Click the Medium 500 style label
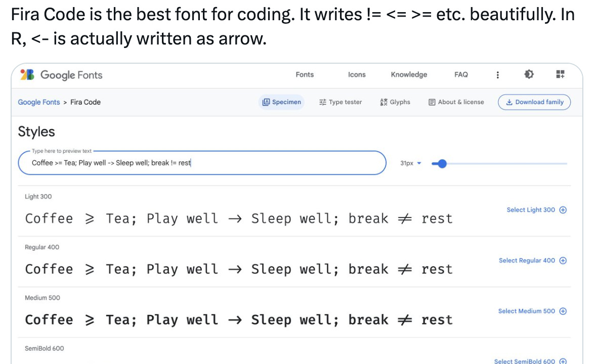The height and width of the screenshot is (364, 596). (x=42, y=297)
